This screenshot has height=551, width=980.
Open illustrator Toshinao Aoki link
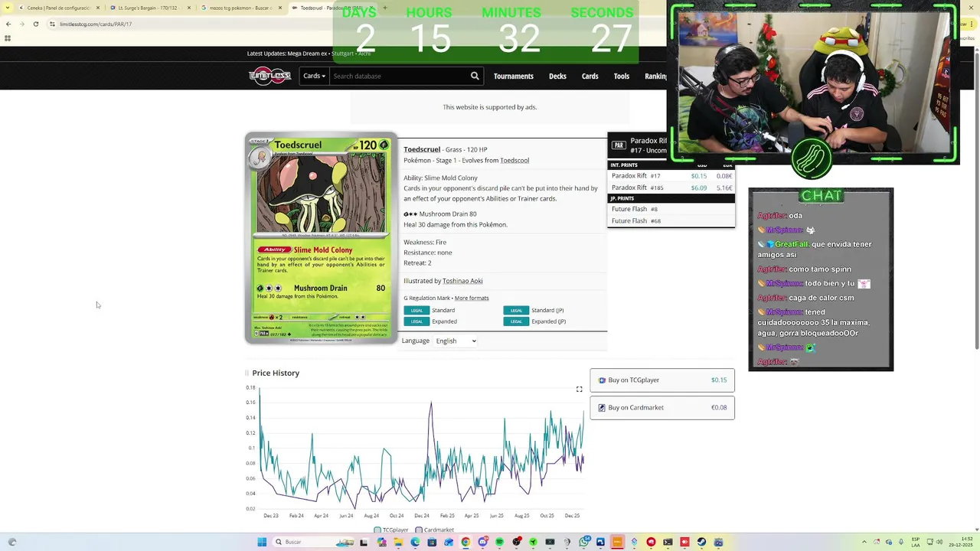click(462, 281)
